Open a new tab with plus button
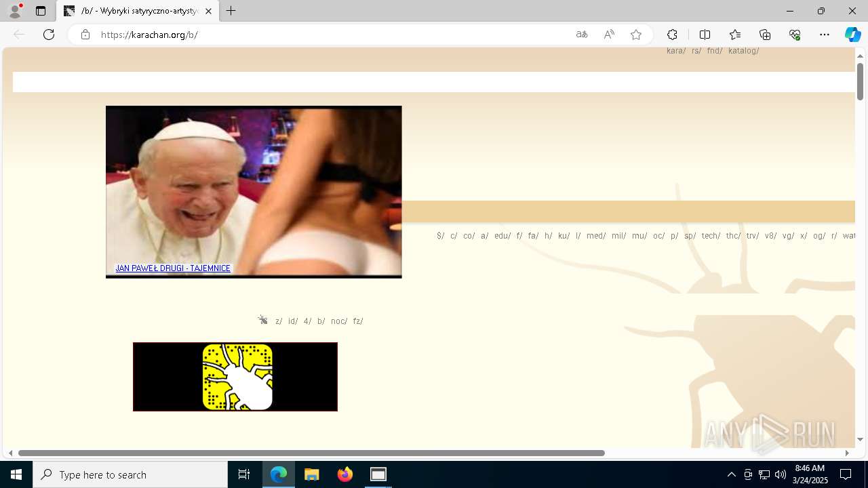This screenshot has height=488, width=868. pyautogui.click(x=231, y=11)
